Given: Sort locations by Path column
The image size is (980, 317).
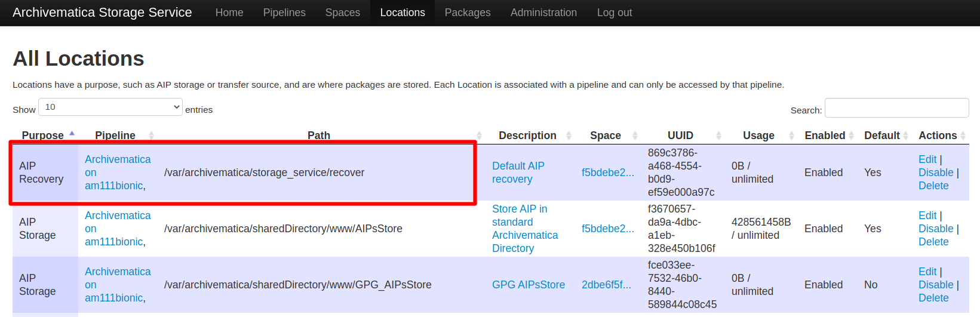Looking at the screenshot, I should tap(479, 136).
